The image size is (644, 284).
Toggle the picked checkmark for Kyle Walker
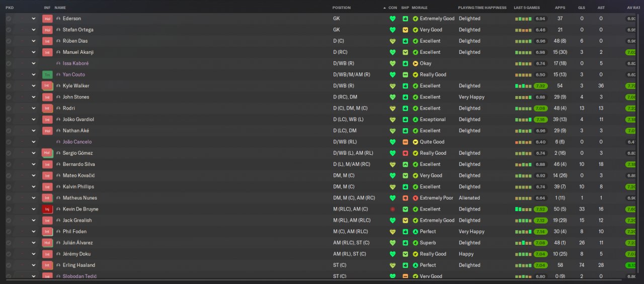point(9,86)
